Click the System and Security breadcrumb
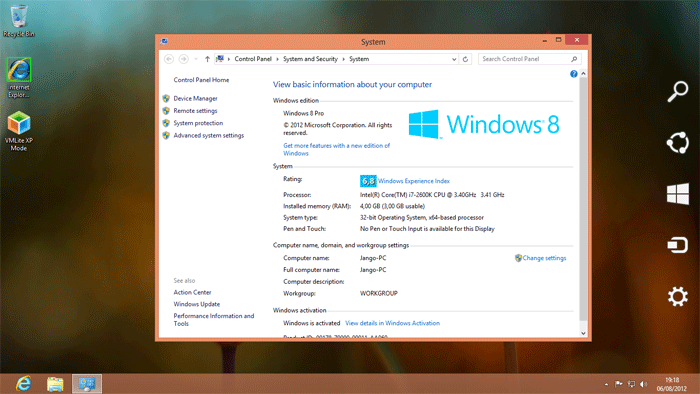 click(x=310, y=59)
